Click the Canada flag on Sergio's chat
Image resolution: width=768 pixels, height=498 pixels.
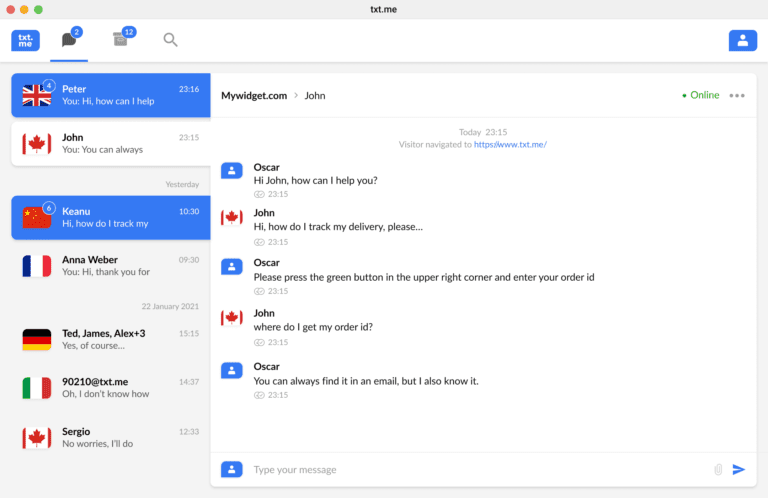pos(37,438)
